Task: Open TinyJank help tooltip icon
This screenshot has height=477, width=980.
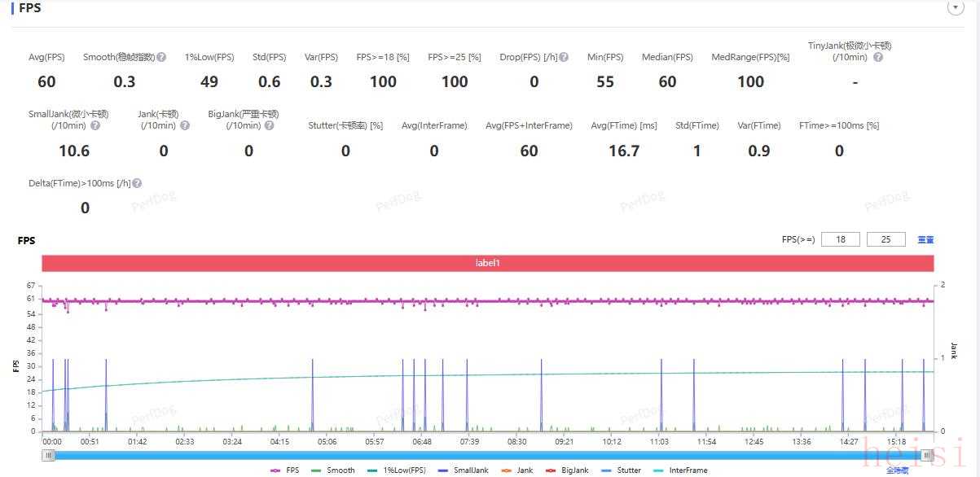Action: point(877,58)
